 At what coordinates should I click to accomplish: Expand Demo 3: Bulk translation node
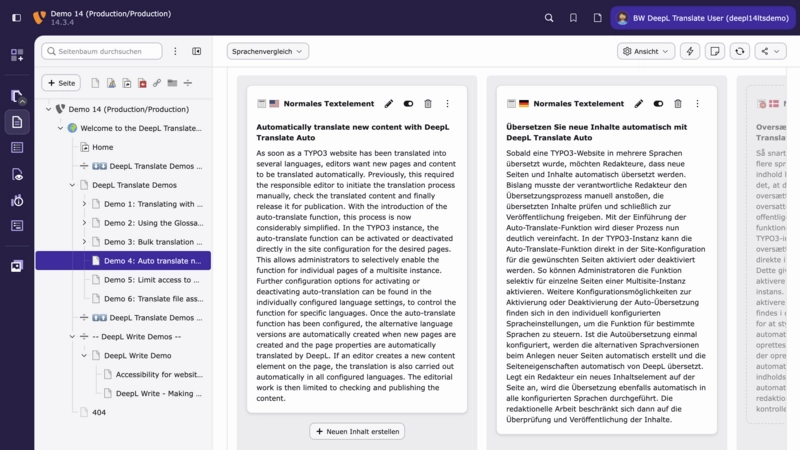point(84,241)
